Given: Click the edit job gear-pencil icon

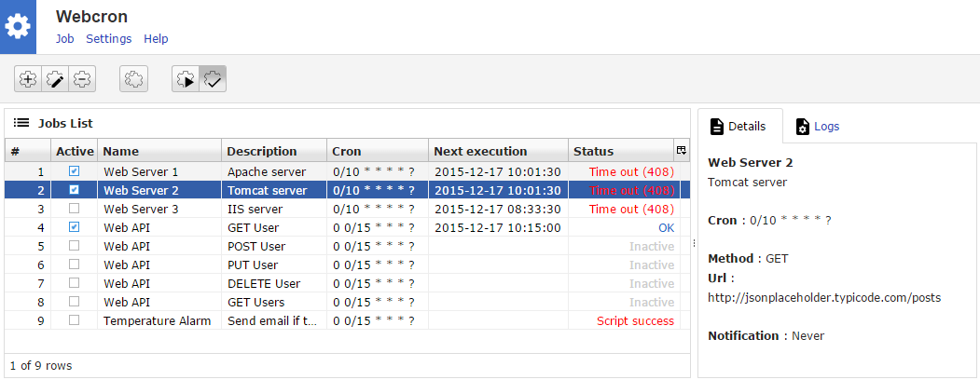Looking at the screenshot, I should click(55, 80).
